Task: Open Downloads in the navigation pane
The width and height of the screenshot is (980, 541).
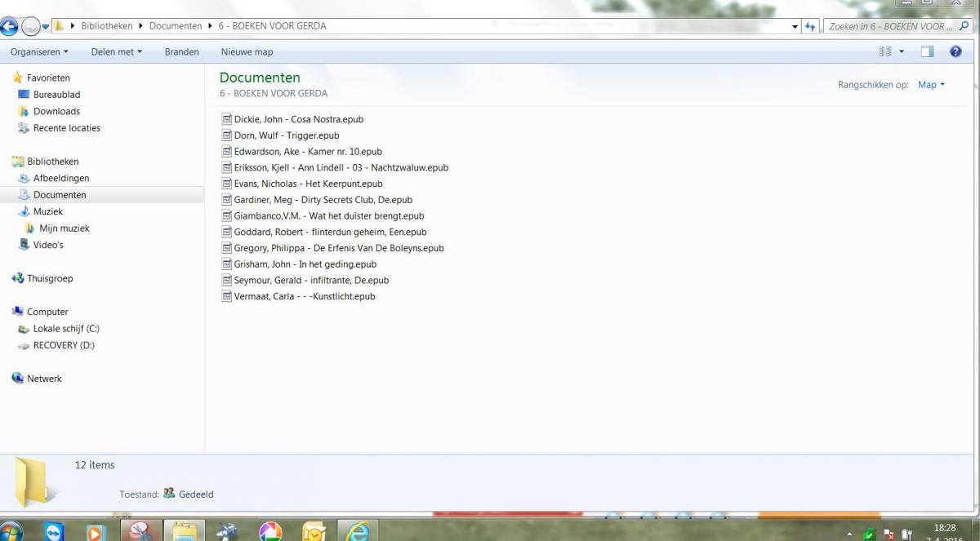Action: coord(56,111)
